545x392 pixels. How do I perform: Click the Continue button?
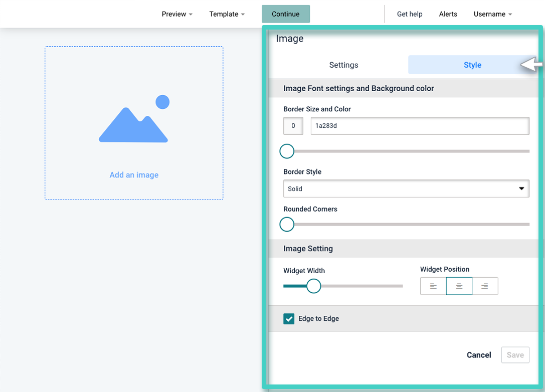286,14
